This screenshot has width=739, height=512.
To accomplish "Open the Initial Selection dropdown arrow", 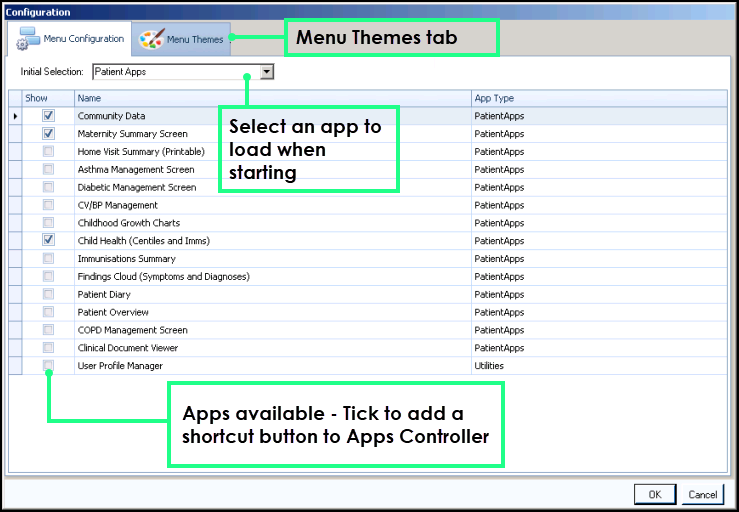I will coord(266,72).
